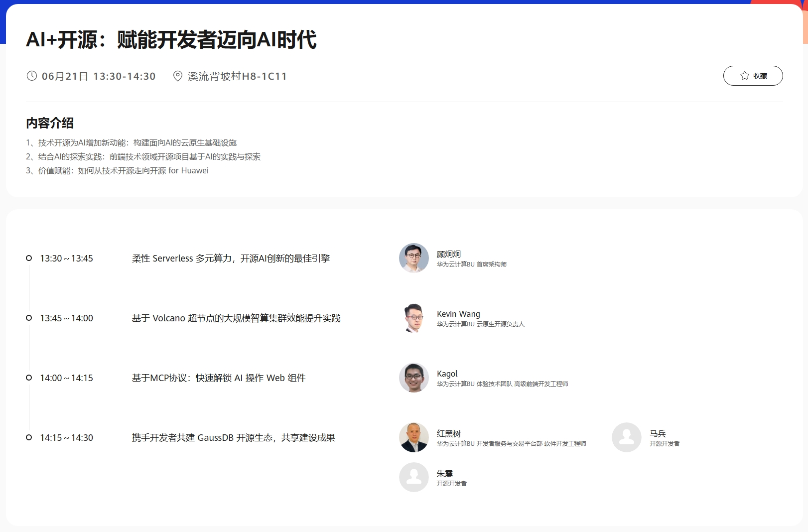Click the time 13:30 ~ 13:45

(x=67, y=259)
